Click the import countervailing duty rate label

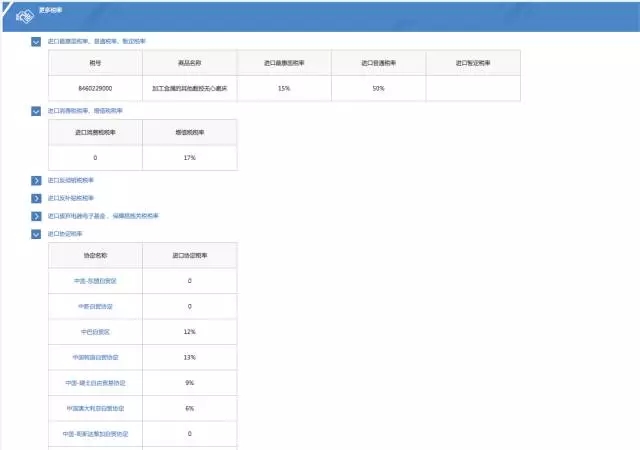click(71, 198)
